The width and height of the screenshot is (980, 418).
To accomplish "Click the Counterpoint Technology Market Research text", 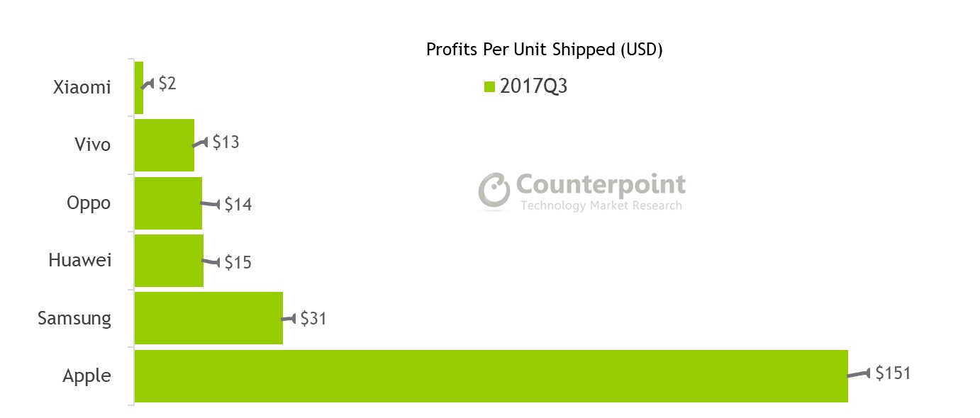I will click(600, 193).
